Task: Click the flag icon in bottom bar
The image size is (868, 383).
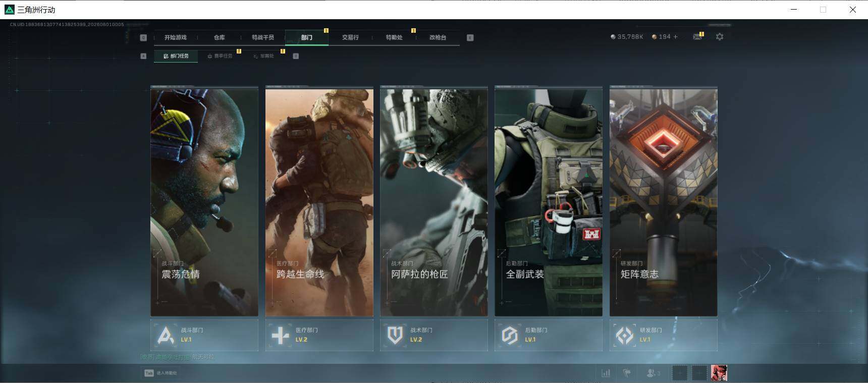Action: (627, 373)
